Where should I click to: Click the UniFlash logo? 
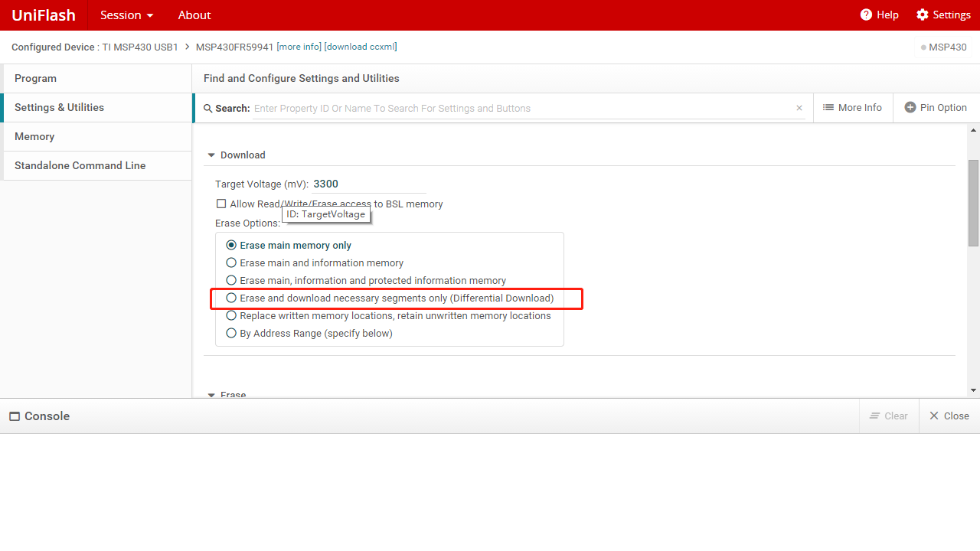tap(44, 15)
